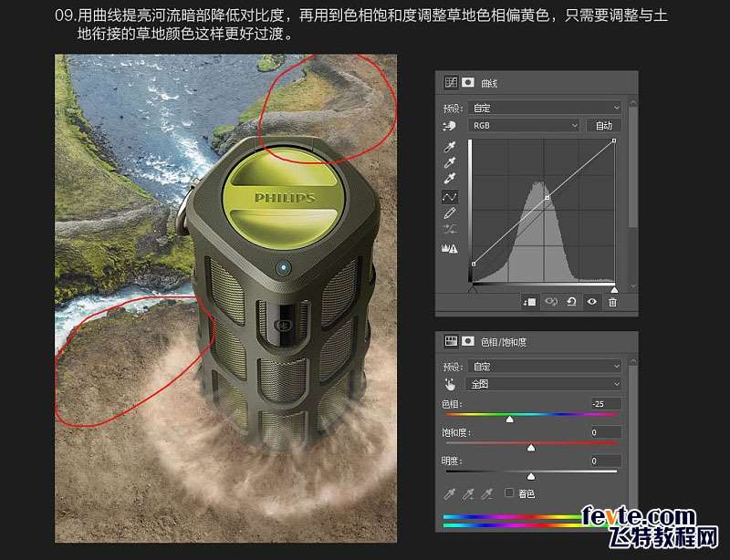Delete the Curves adjustment layer

612,302
